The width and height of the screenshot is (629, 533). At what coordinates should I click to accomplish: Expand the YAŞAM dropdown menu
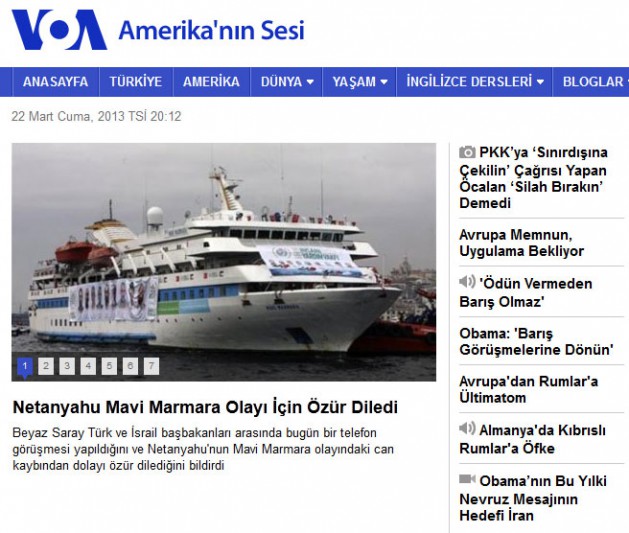tap(360, 82)
